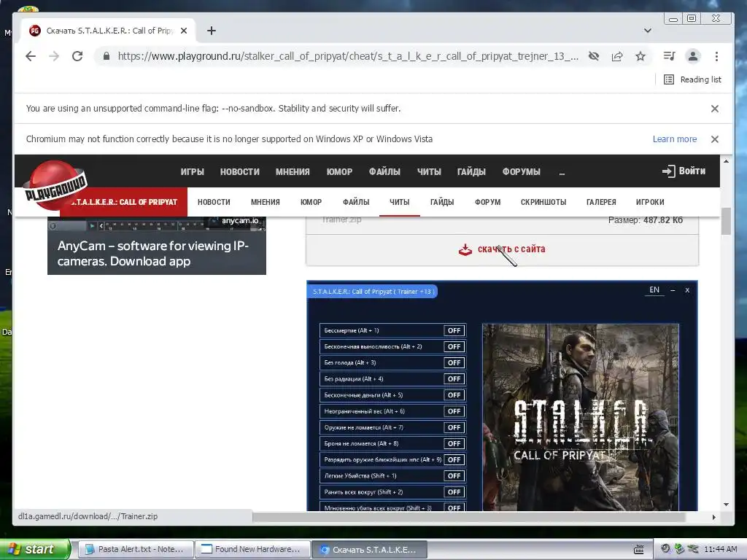Click the address bar URL field

click(348, 56)
